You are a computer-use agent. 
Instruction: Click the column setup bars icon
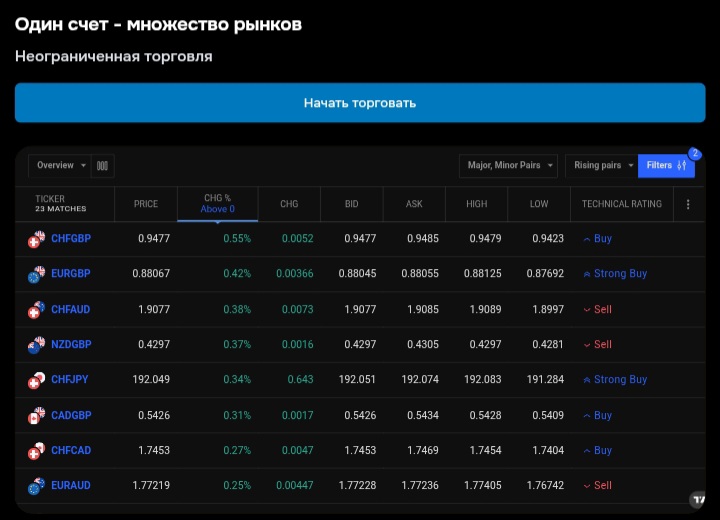click(102, 166)
